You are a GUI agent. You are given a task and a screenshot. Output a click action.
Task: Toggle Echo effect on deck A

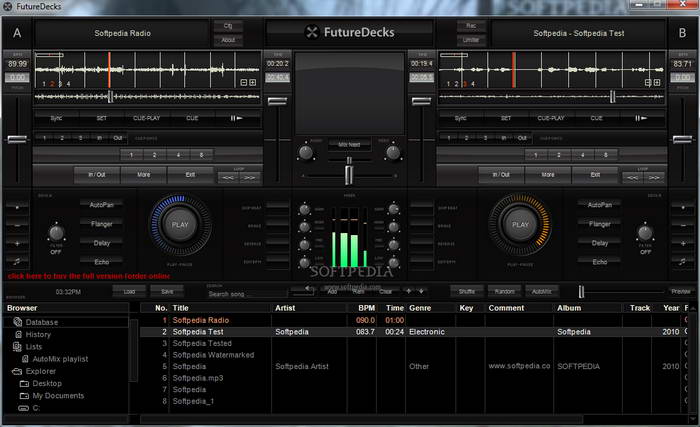tap(101, 262)
